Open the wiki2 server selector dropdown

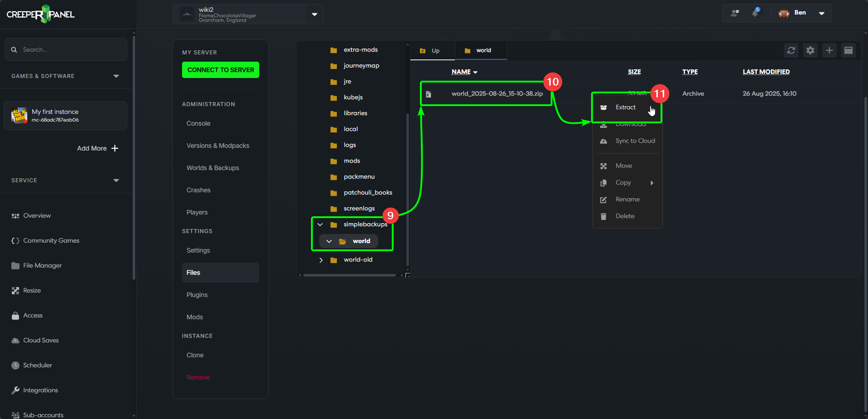click(314, 14)
